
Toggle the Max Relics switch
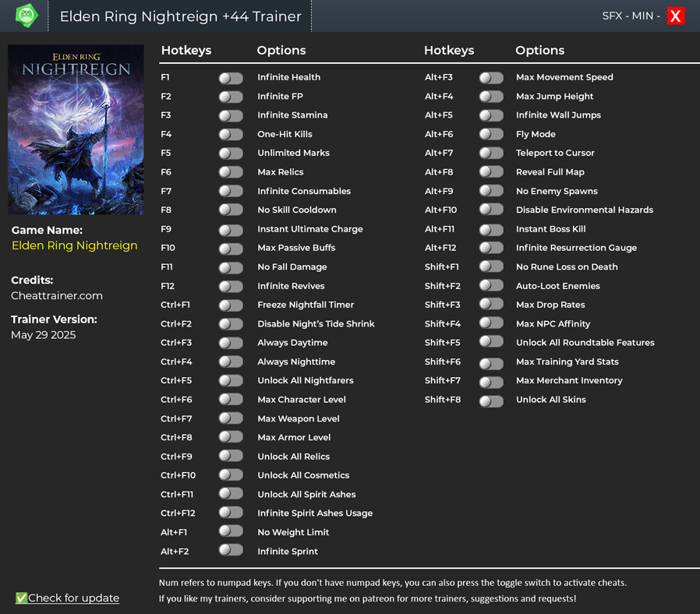click(231, 173)
